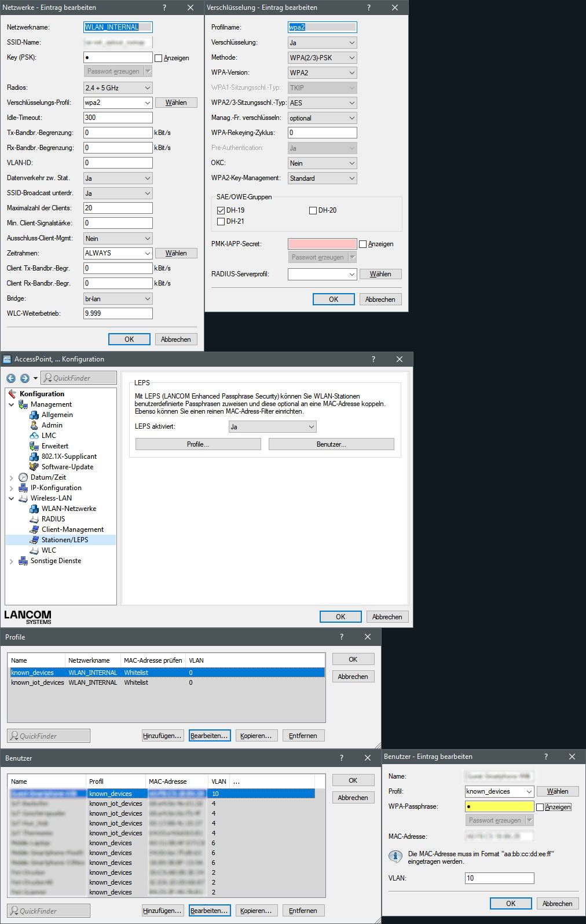Screen dimensions: 586x924
Task: Click the WLC-Weiterbetrieb field
Action: coord(118,313)
